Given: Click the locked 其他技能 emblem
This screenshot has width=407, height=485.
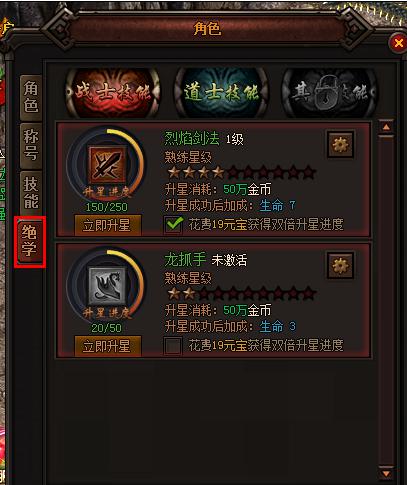Looking at the screenshot, I should click(x=329, y=93).
